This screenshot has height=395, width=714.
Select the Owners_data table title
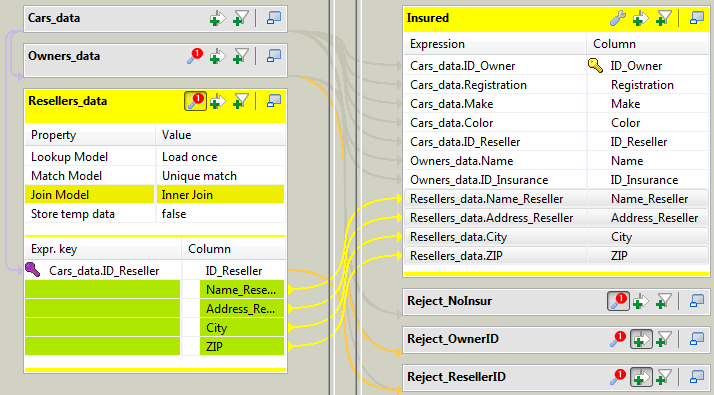tap(64, 56)
